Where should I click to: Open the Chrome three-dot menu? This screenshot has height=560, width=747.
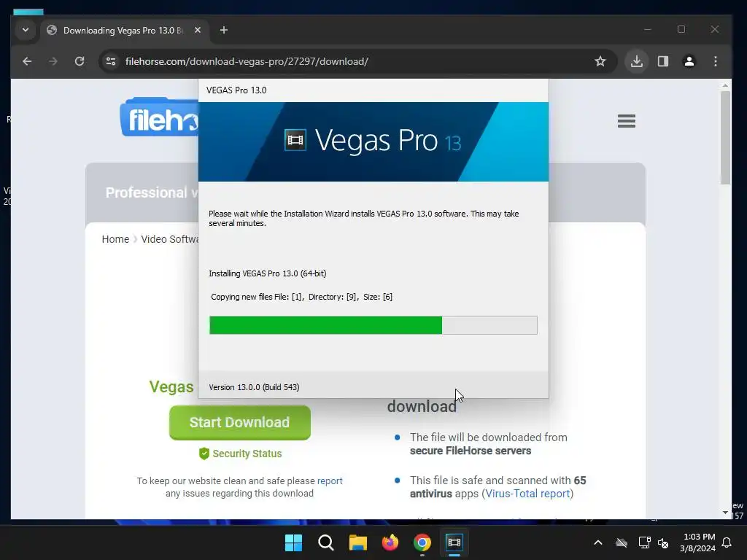[715, 61]
